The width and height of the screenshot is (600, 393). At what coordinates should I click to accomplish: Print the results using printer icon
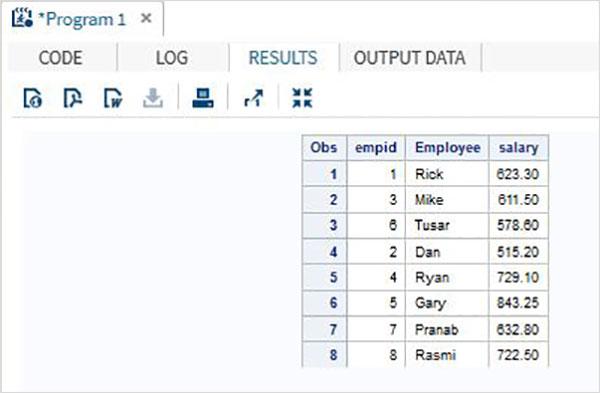click(203, 98)
